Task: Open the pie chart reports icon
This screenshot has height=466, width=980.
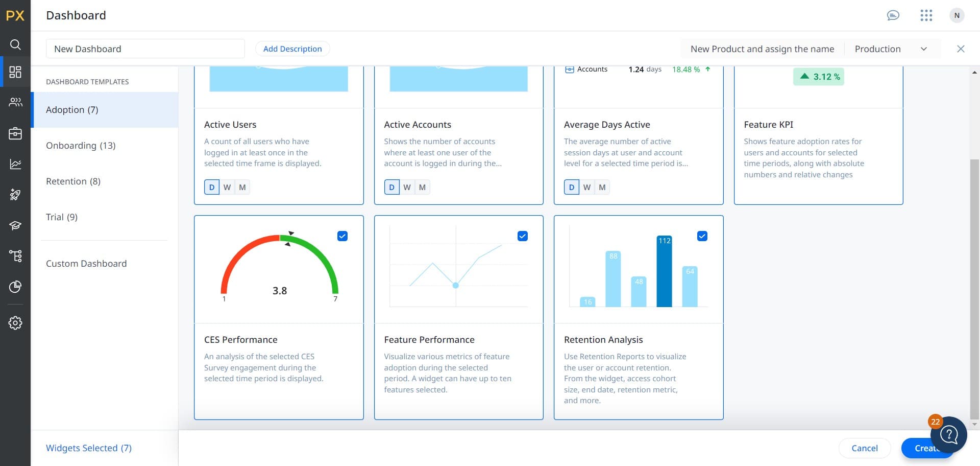Action: click(x=15, y=287)
